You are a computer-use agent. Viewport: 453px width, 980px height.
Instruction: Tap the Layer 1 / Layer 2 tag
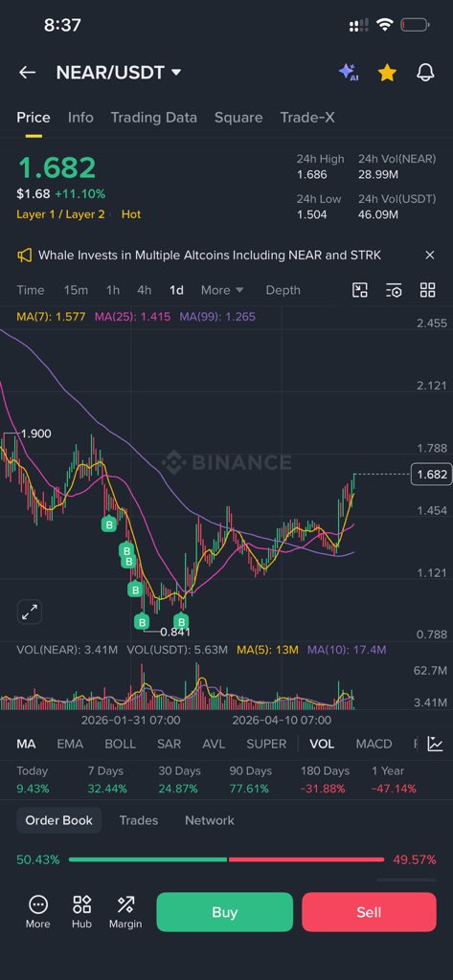point(60,214)
